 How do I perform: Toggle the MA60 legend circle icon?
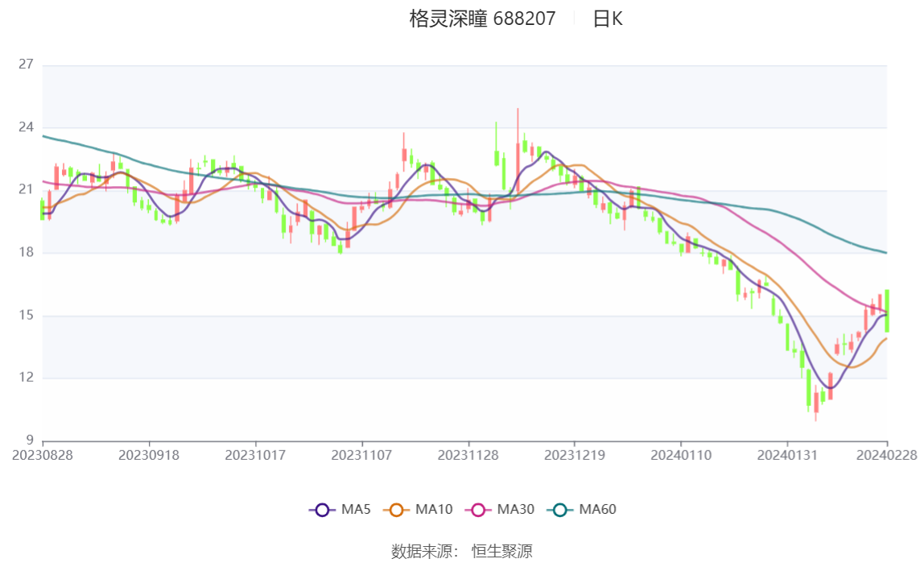click(x=560, y=510)
